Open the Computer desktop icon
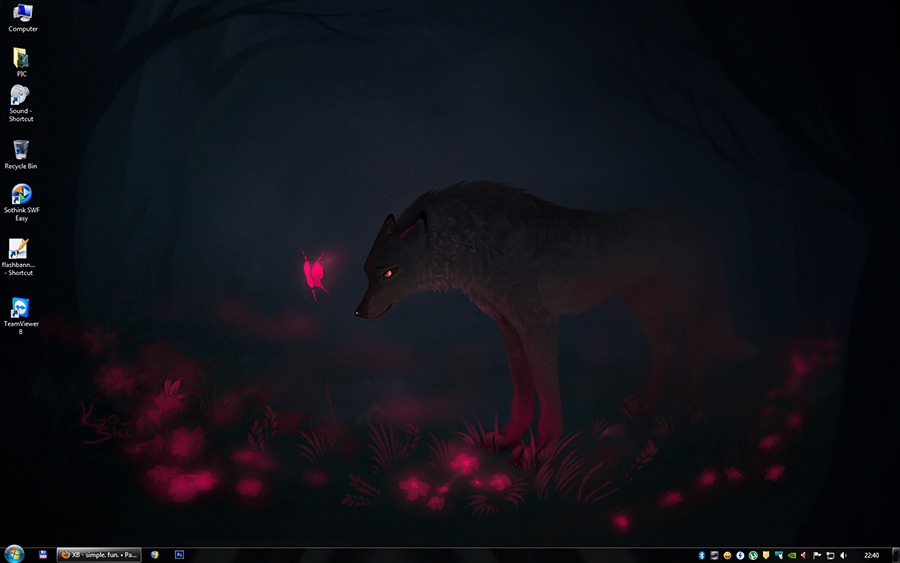The image size is (900, 563). (22, 18)
